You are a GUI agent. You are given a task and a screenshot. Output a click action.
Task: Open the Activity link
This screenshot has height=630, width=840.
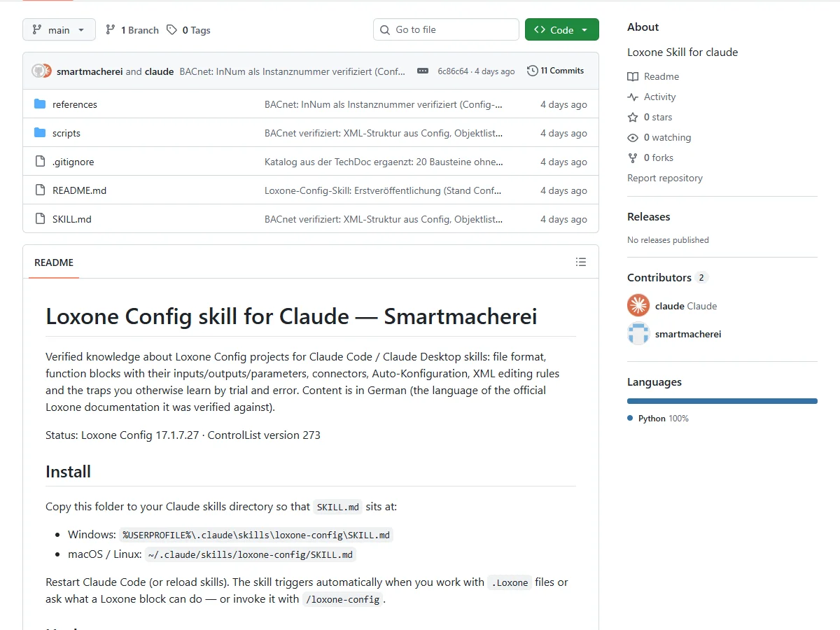point(660,97)
